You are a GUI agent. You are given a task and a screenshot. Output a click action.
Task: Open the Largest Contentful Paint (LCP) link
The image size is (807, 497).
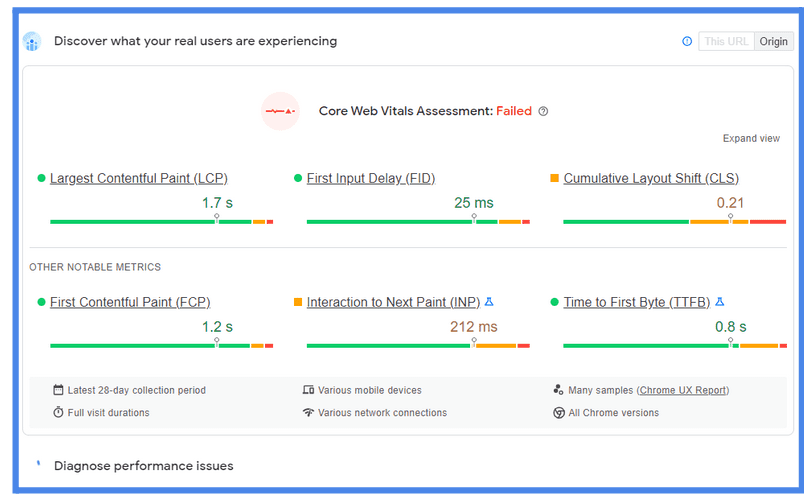(138, 178)
